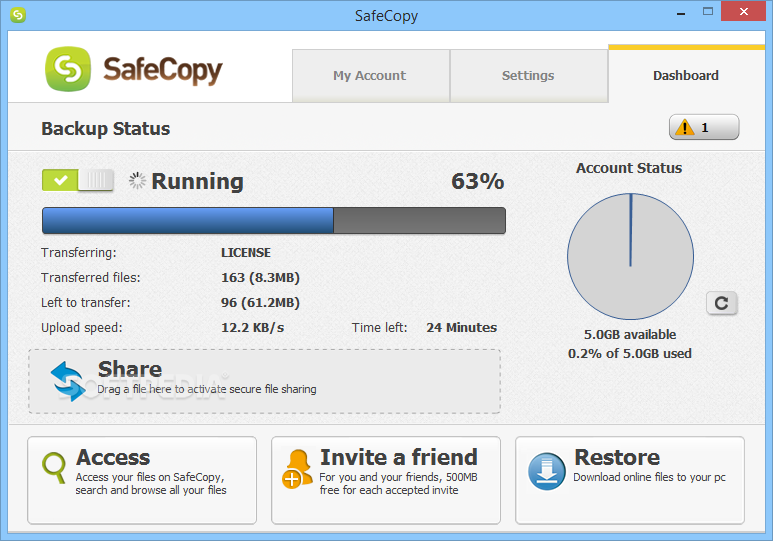Screen dimensions: 773x541
Task: Open the Access files card
Action: pyautogui.click(x=142, y=480)
